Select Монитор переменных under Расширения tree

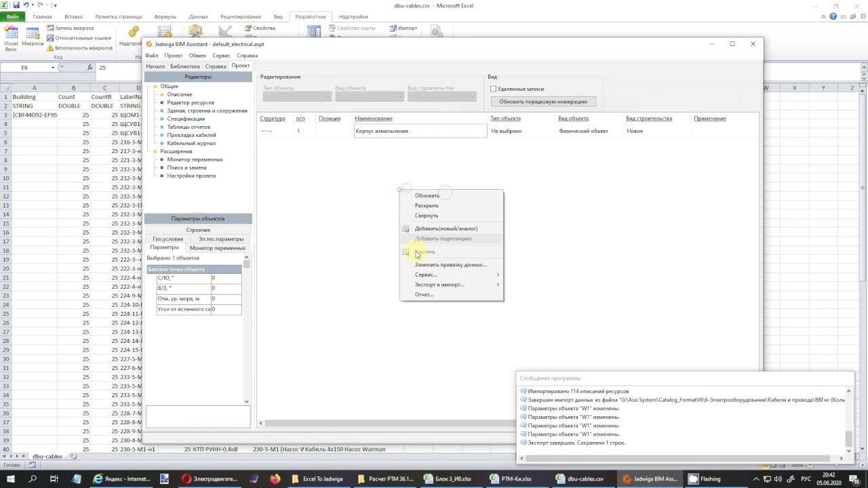click(195, 159)
